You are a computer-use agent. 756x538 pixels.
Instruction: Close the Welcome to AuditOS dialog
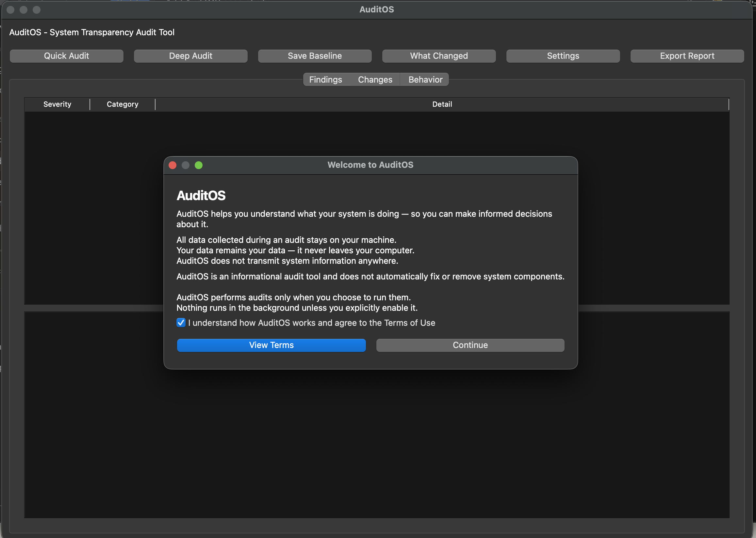(x=173, y=165)
